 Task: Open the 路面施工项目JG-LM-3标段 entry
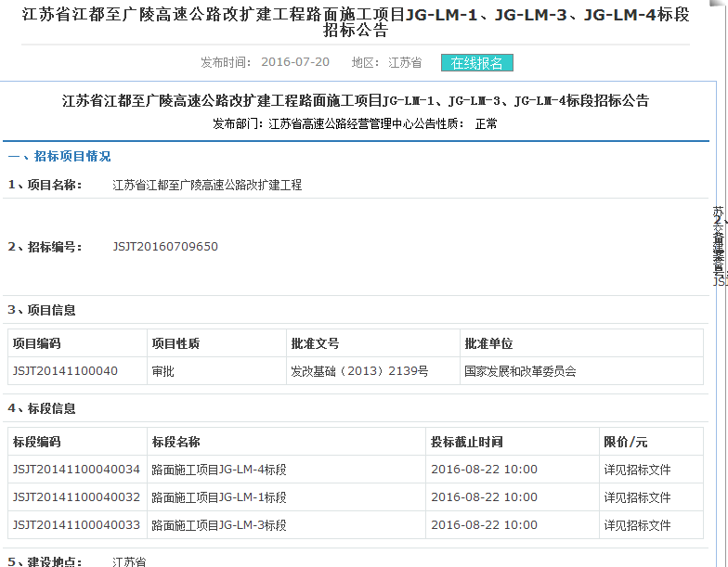pos(219,525)
